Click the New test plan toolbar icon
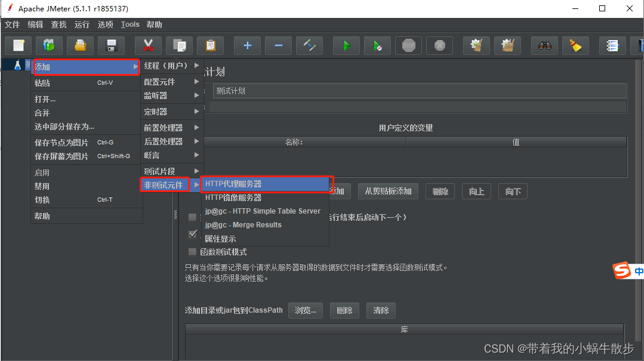The height and width of the screenshot is (361, 644). coord(19,45)
